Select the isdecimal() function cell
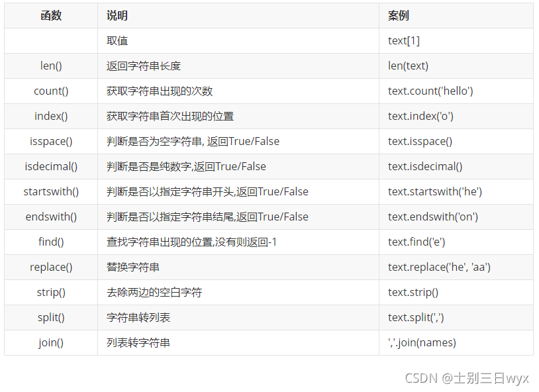 point(51,166)
